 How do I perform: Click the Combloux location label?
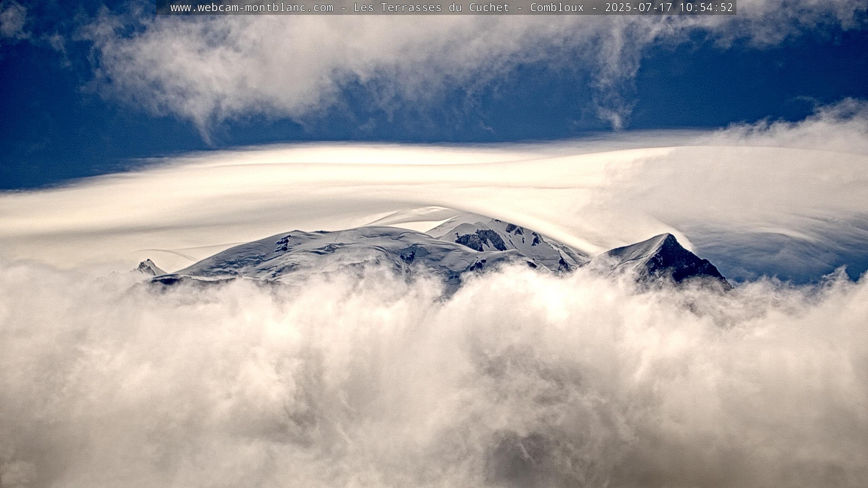(557, 7)
